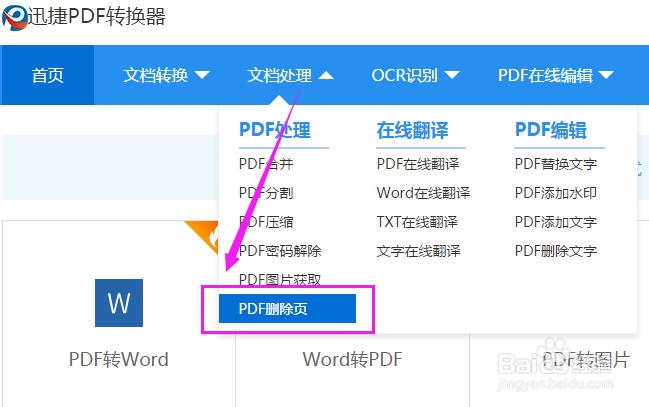
Task: Expand the OCR识别 dropdown arrow
Action: 452,75
